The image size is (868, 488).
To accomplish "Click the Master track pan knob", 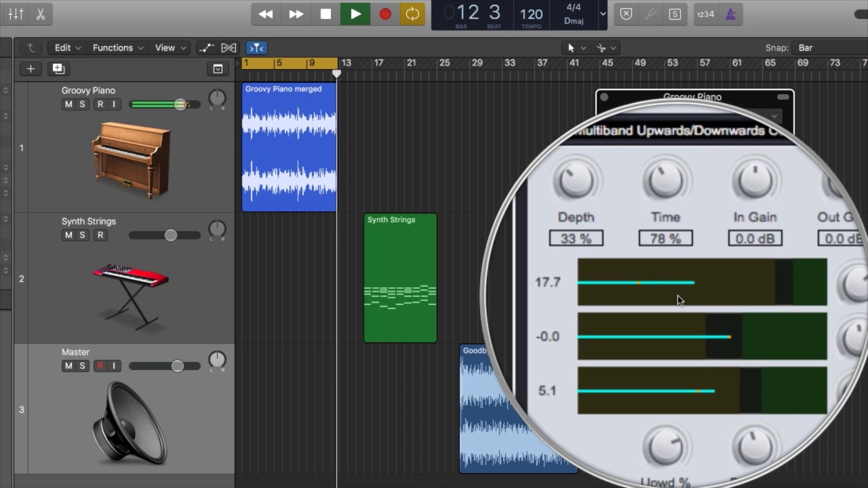I will point(217,360).
